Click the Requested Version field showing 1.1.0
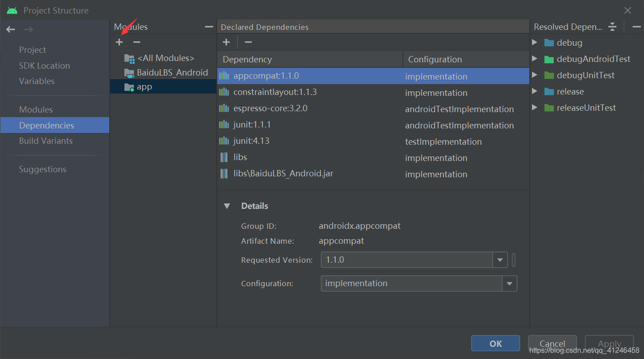644x359 pixels. [407, 260]
